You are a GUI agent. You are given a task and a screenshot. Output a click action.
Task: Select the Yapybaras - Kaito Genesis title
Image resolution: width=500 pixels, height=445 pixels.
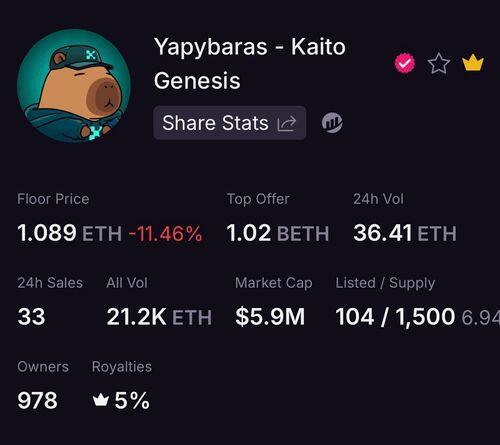250,63
